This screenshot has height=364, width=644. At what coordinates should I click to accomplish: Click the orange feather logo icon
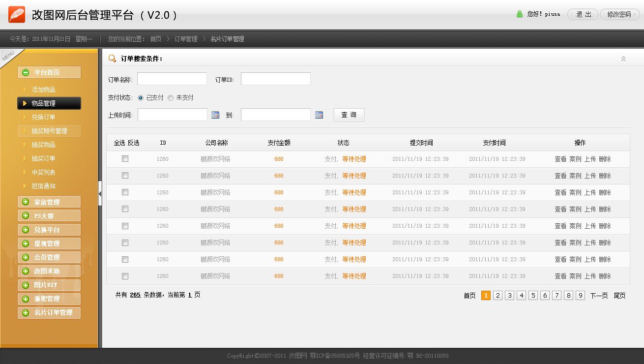point(17,15)
